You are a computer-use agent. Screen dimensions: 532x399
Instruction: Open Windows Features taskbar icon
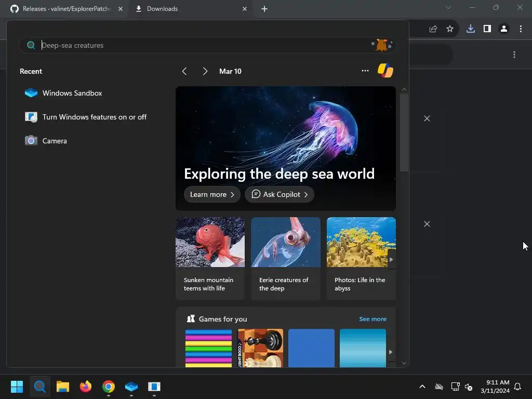click(154, 387)
